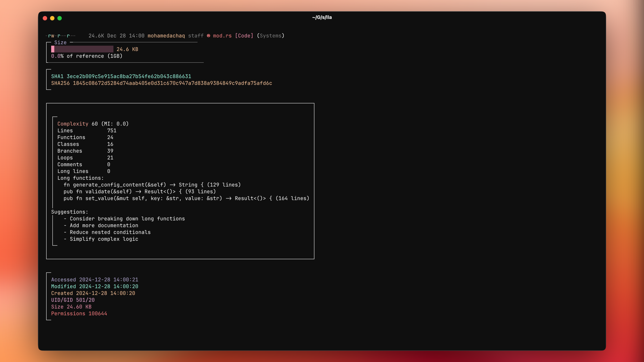Click the SHA1 hash value
This screenshot has height=362, width=644.
pos(129,76)
